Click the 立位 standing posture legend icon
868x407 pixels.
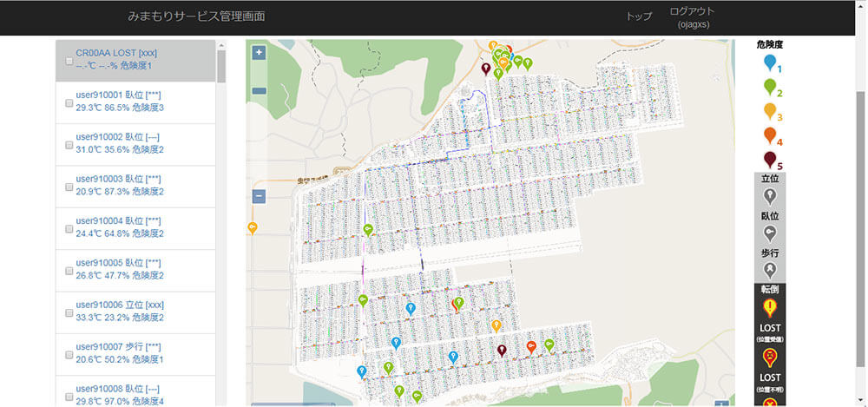[x=769, y=197]
